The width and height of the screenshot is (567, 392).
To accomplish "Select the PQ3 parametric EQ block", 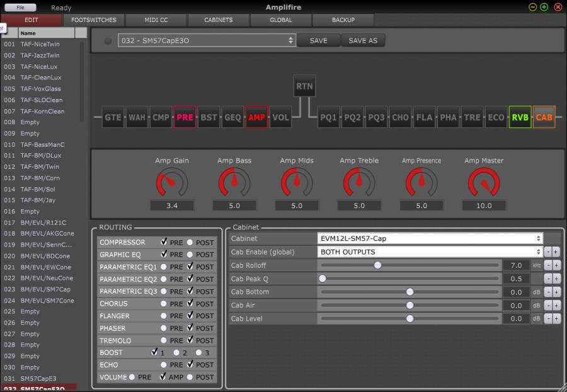I will click(x=376, y=117).
